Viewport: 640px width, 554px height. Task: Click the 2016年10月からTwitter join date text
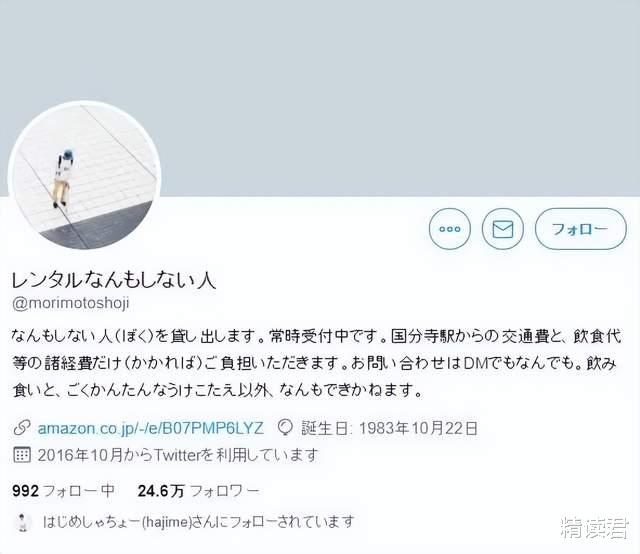pos(178,454)
